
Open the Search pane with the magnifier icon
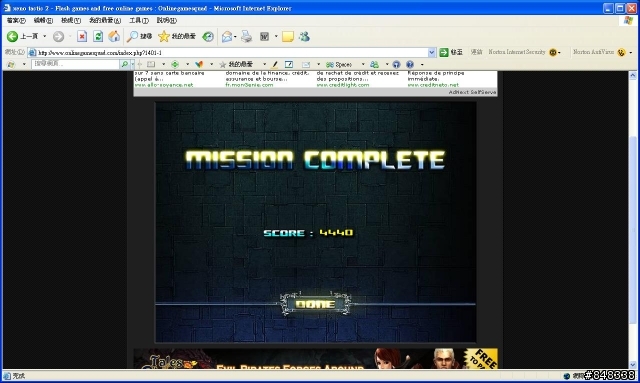[132, 36]
